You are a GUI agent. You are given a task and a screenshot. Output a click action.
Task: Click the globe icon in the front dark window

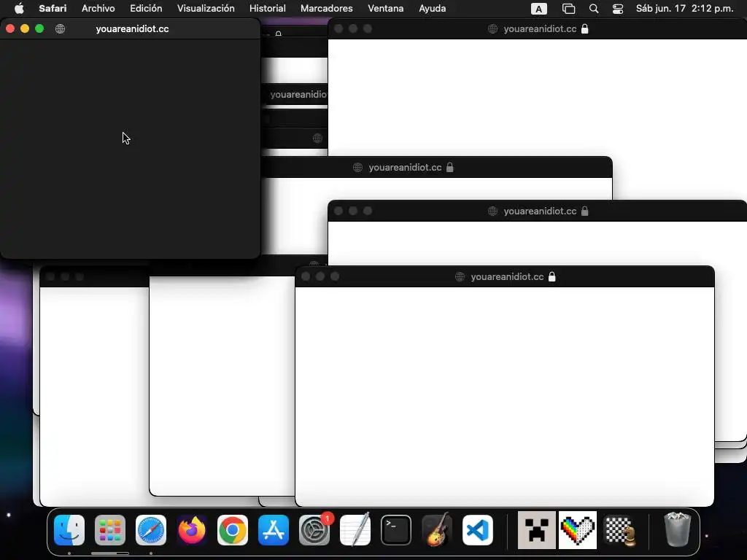pyautogui.click(x=60, y=28)
